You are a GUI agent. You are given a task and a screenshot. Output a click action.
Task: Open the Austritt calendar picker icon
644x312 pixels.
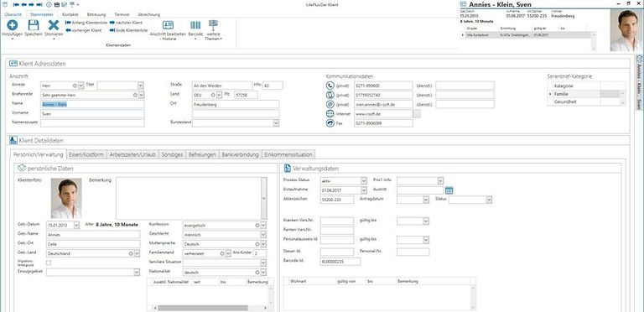[449, 190]
